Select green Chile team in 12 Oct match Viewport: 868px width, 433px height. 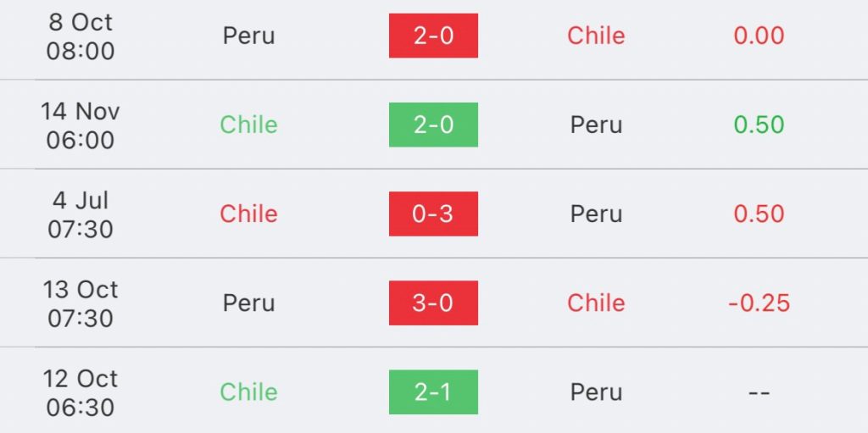tap(248, 392)
